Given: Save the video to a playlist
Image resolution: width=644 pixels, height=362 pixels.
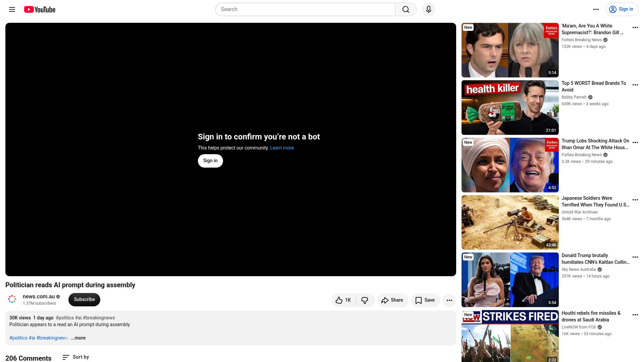Looking at the screenshot, I should (x=425, y=300).
